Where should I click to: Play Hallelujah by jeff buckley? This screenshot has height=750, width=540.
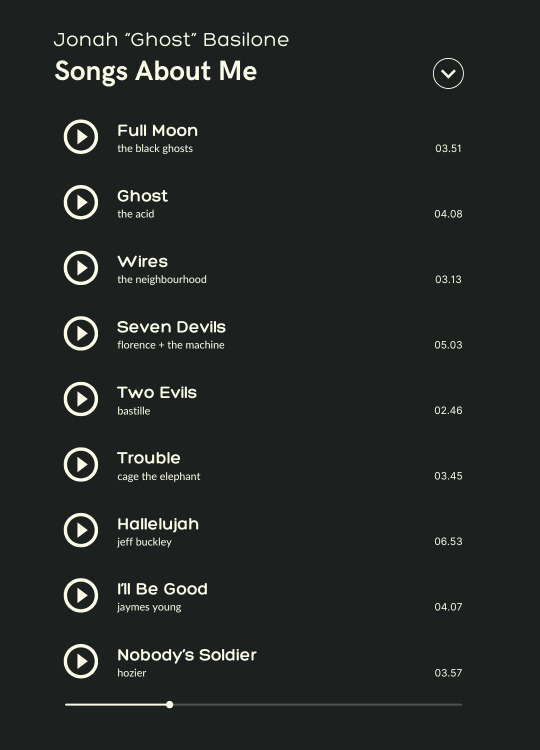coord(81,530)
